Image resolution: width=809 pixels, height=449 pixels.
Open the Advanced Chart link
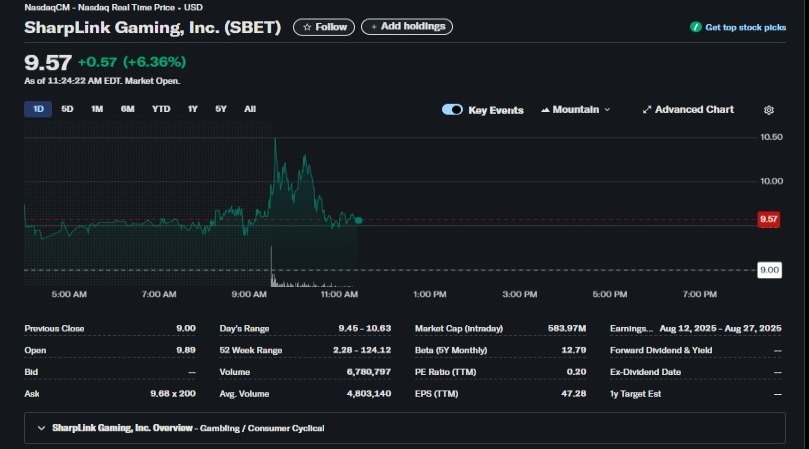tap(688, 109)
